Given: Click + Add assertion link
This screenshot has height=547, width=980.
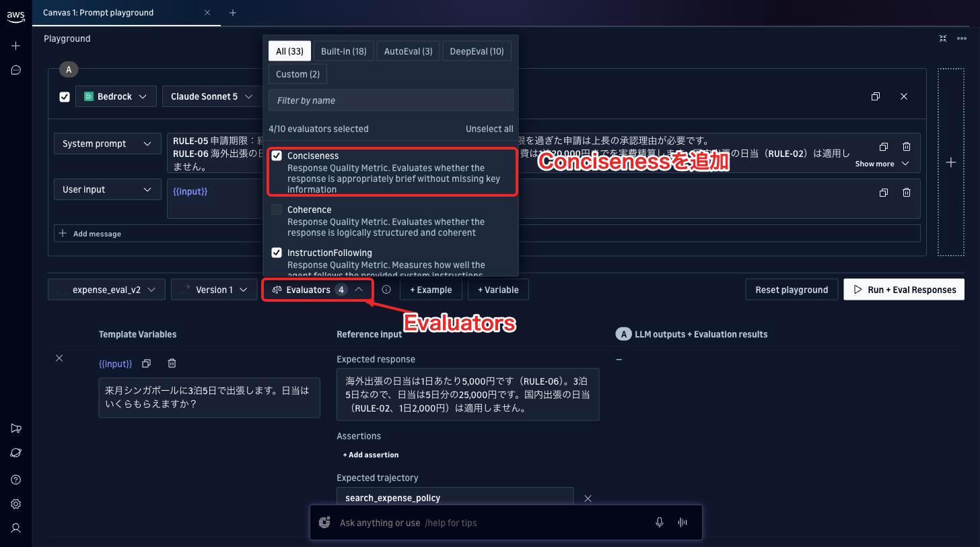Looking at the screenshot, I should 370,455.
